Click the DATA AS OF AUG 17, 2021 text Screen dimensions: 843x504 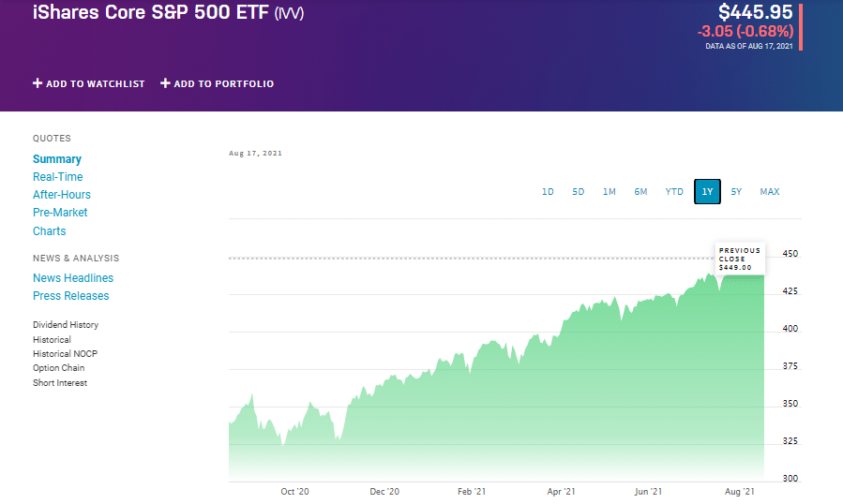coord(749,46)
